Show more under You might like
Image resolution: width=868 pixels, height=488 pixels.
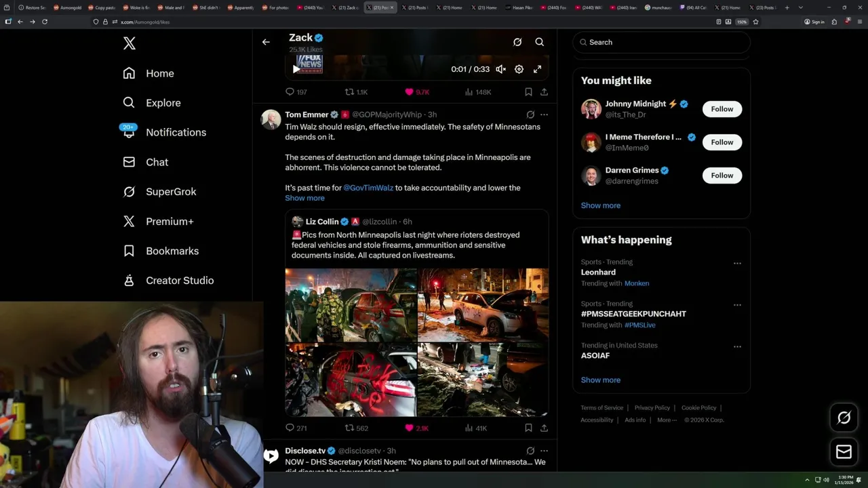(600, 205)
